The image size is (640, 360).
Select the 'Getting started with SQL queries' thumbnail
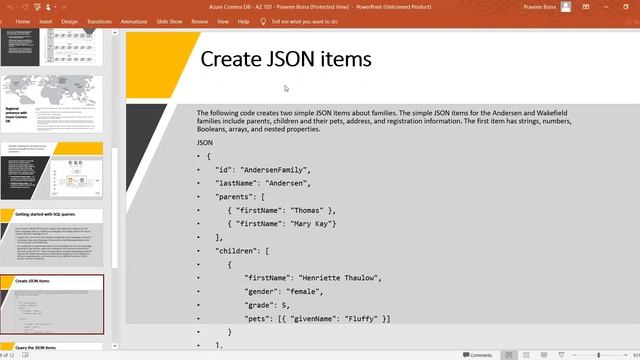click(x=52, y=238)
